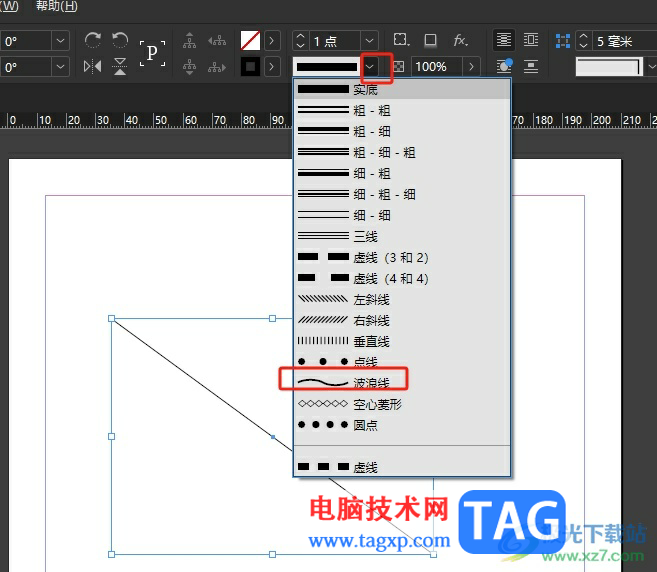Expand the opacity 100% slider arrow
The height and width of the screenshot is (572, 657).
471,67
